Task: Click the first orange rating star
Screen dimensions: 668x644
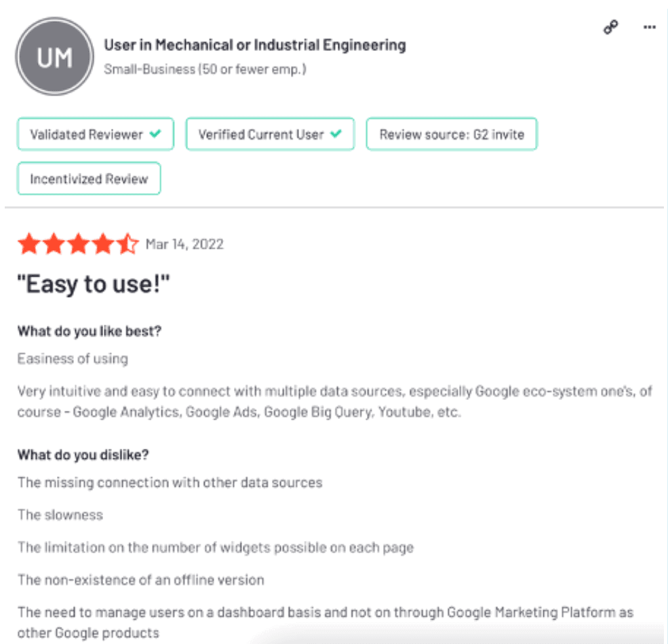Action: tap(28, 244)
